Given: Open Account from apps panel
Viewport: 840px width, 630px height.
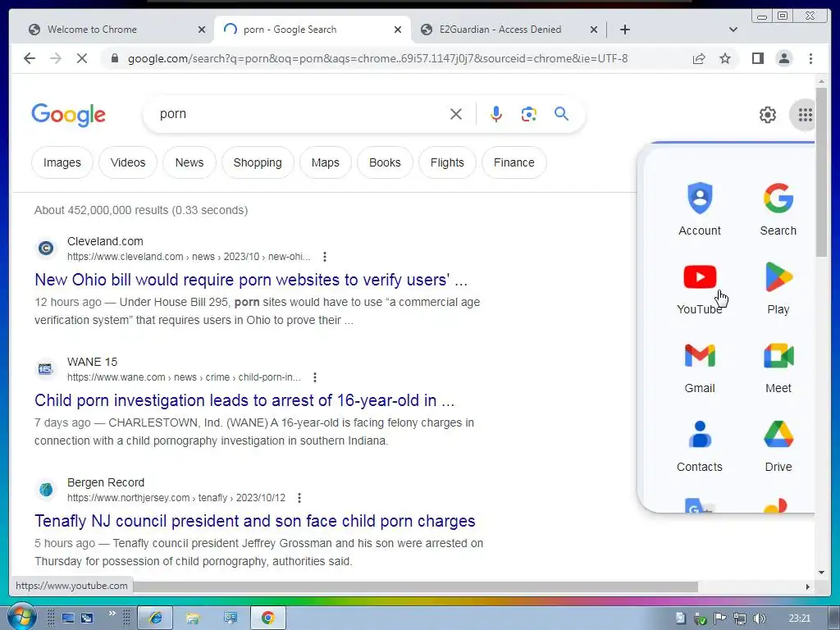Looking at the screenshot, I should tap(700, 209).
